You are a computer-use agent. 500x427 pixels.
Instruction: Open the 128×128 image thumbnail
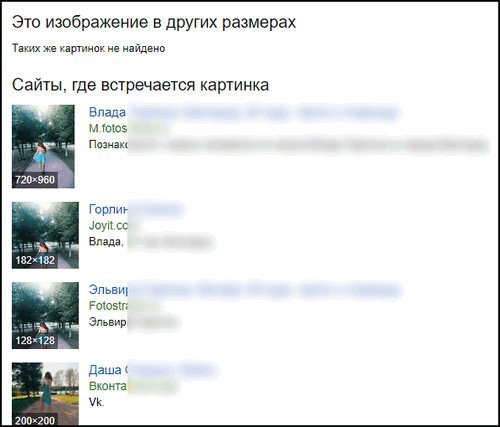[45, 315]
